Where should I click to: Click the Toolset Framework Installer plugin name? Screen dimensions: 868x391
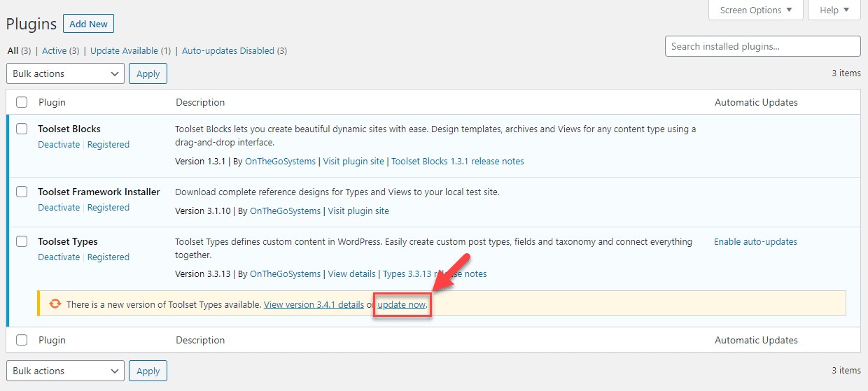[x=99, y=192]
